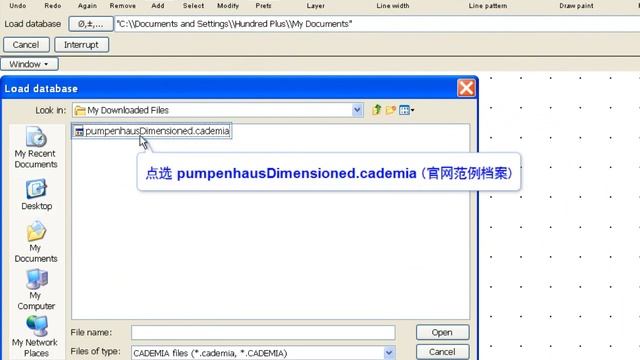The width and height of the screenshot is (640, 360).
Task: Open the Add menu
Action: pyautogui.click(x=158, y=6)
